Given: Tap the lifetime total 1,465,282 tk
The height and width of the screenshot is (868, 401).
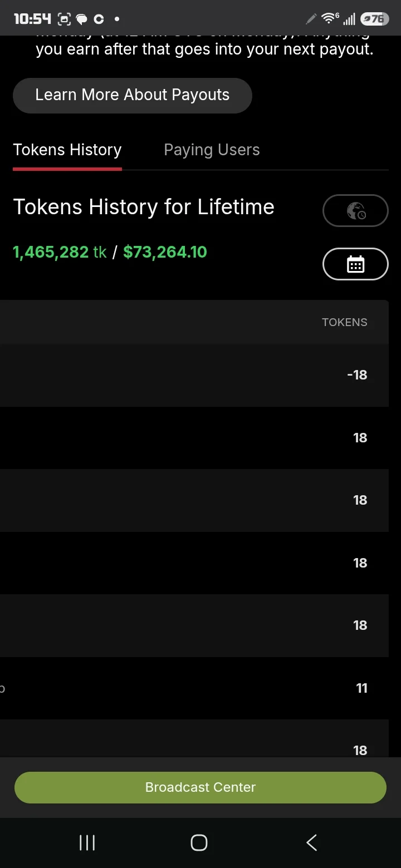Looking at the screenshot, I should (60, 252).
